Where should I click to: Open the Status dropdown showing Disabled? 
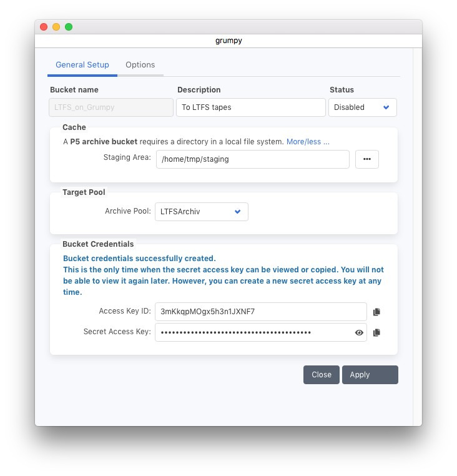point(362,107)
